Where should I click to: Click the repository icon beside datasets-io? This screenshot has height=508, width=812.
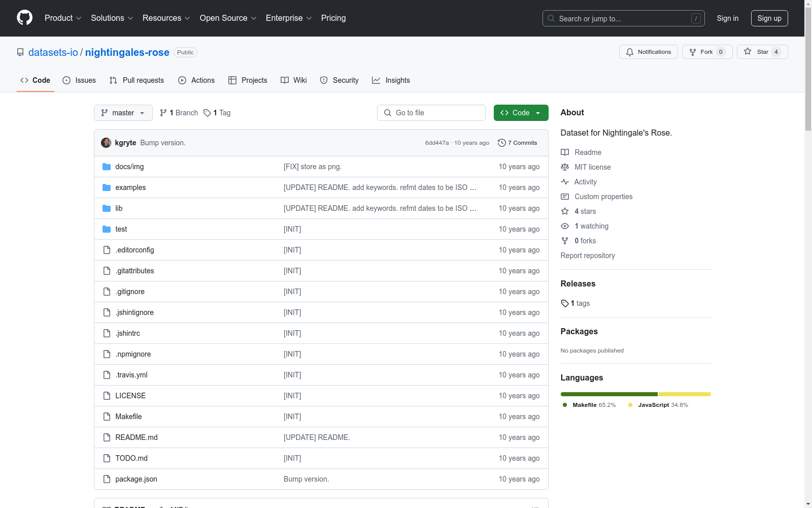[20, 52]
